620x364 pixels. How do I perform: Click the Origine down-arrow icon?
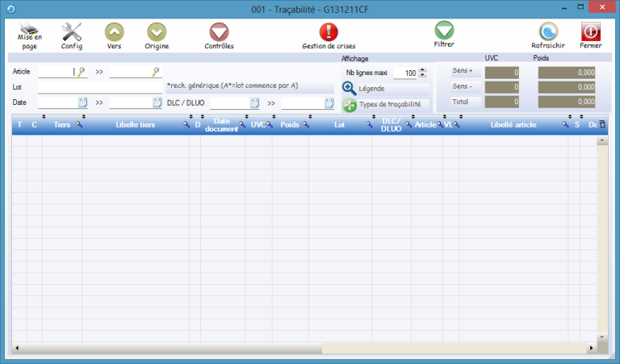157,32
